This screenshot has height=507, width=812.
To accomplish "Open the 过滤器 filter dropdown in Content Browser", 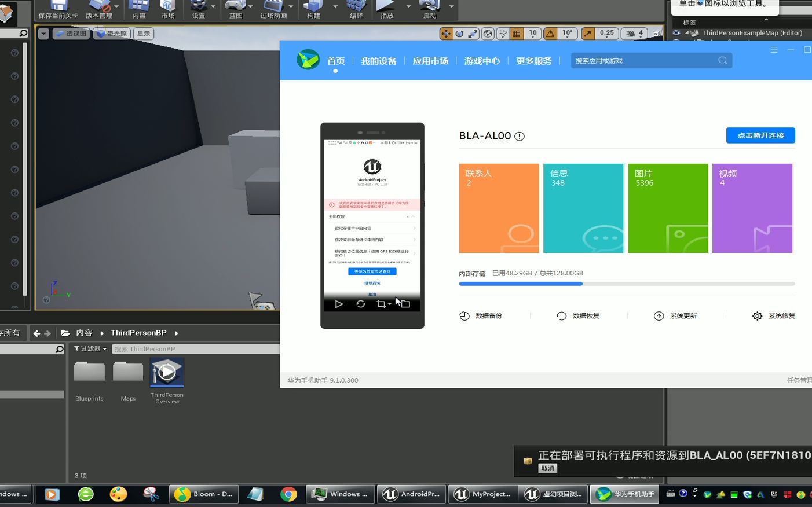I will tap(90, 348).
